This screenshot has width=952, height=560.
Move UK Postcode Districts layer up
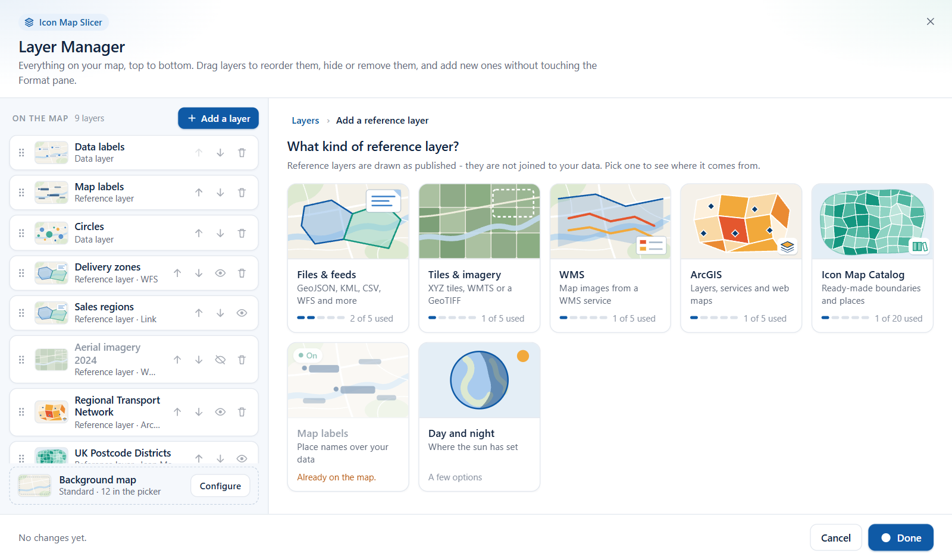pos(199,458)
